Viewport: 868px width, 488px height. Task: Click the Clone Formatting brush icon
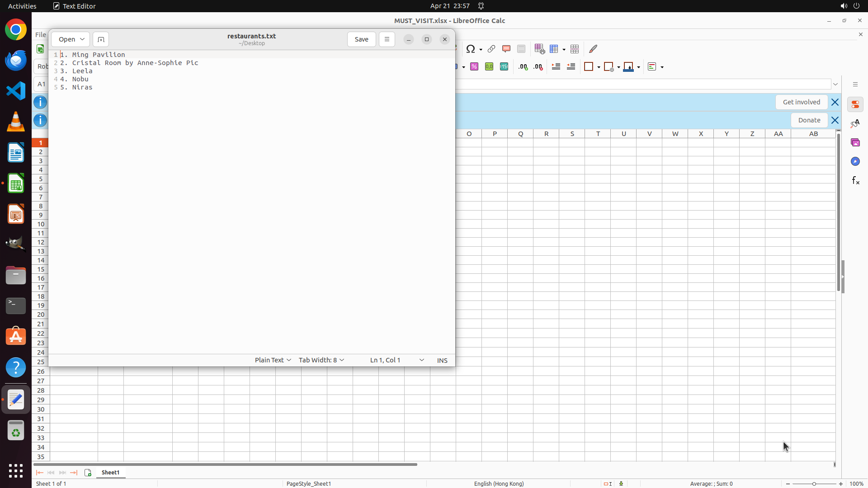coord(593,49)
